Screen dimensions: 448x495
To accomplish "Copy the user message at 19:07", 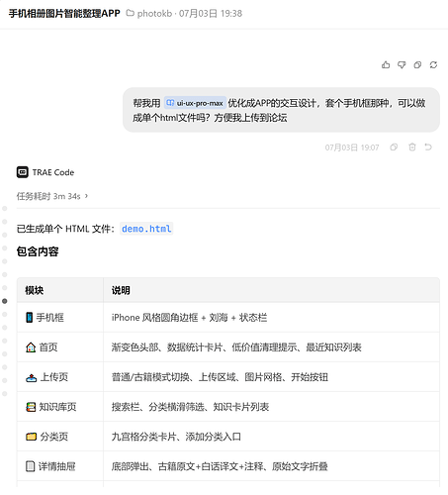I will pos(394,148).
